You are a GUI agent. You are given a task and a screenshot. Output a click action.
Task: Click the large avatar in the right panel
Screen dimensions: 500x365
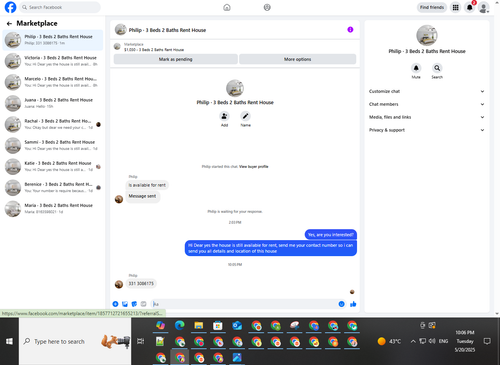coord(427,35)
